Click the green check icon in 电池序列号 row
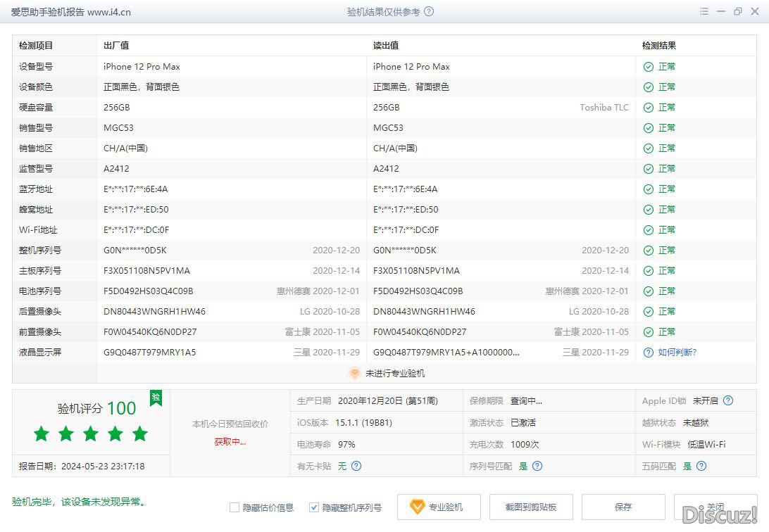 (x=649, y=291)
